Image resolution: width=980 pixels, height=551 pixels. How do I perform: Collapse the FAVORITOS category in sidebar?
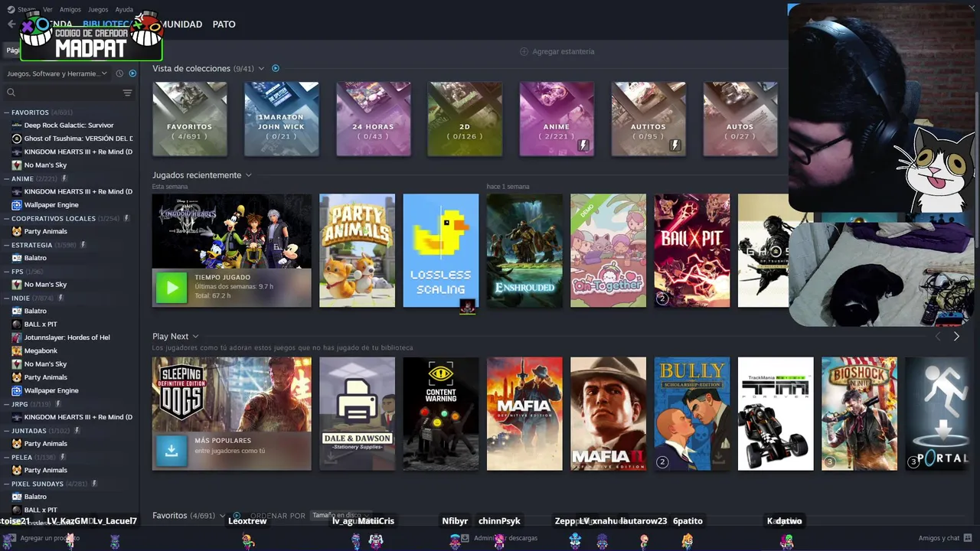tap(6, 112)
